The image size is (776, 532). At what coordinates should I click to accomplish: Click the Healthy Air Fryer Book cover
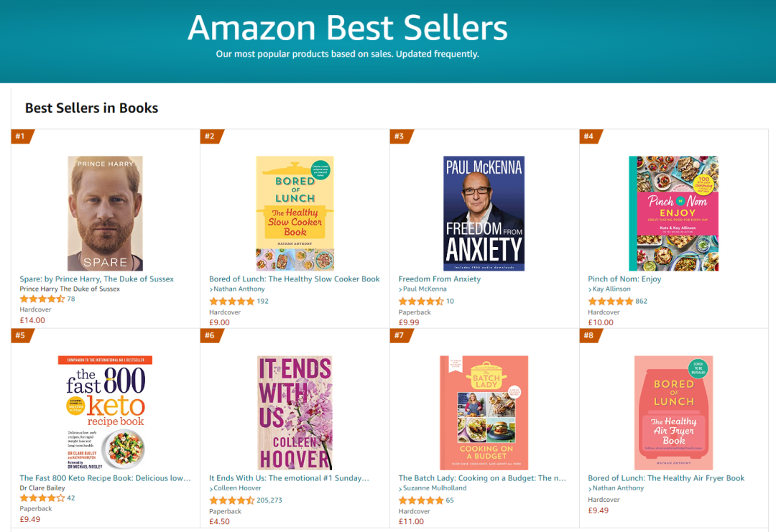point(673,413)
